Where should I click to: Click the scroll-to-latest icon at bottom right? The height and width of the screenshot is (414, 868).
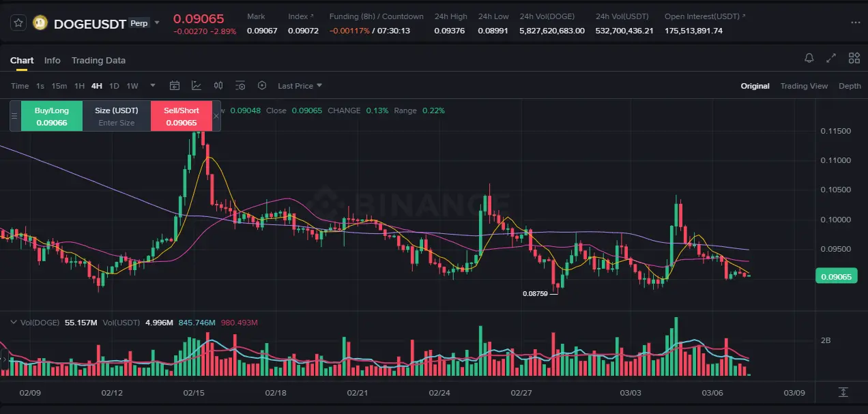843,392
